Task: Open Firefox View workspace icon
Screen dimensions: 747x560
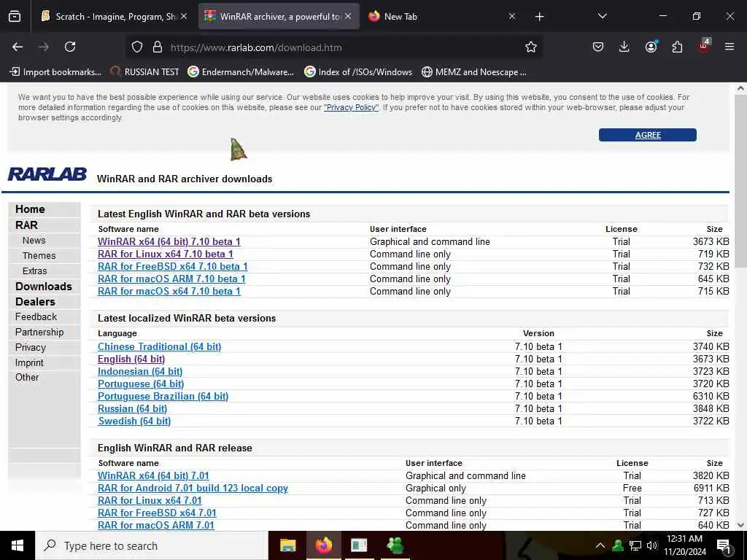Action: click(15, 17)
